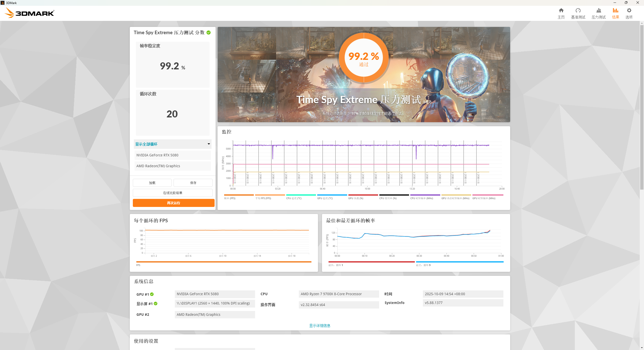
Task: Open 选项 options gear icon
Action: tap(629, 11)
